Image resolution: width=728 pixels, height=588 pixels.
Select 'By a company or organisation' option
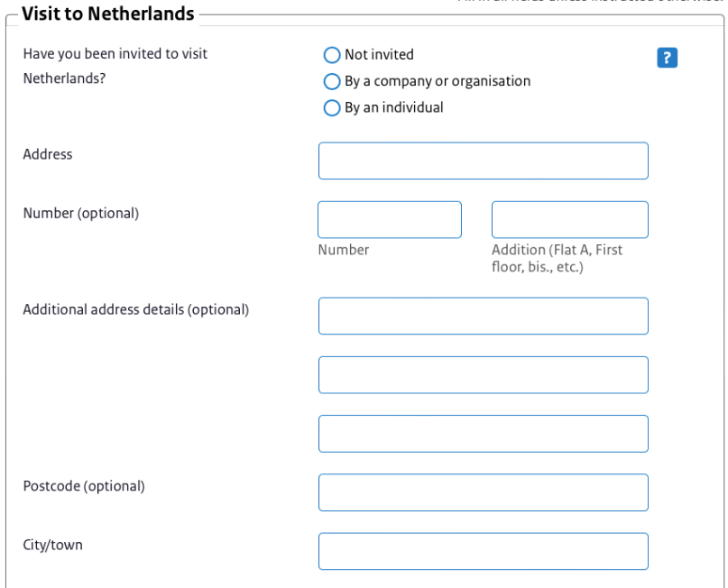332,81
